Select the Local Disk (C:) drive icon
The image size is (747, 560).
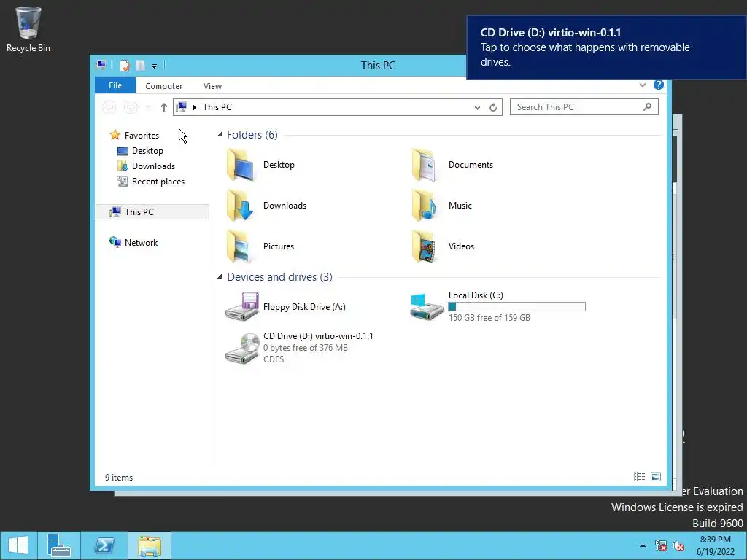(426, 307)
